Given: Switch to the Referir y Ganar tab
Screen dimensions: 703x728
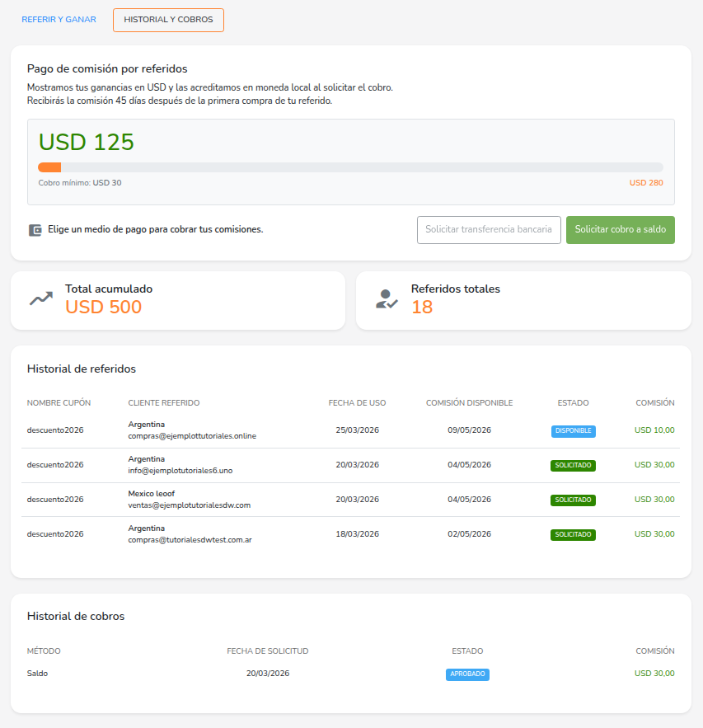Looking at the screenshot, I should pos(59,20).
